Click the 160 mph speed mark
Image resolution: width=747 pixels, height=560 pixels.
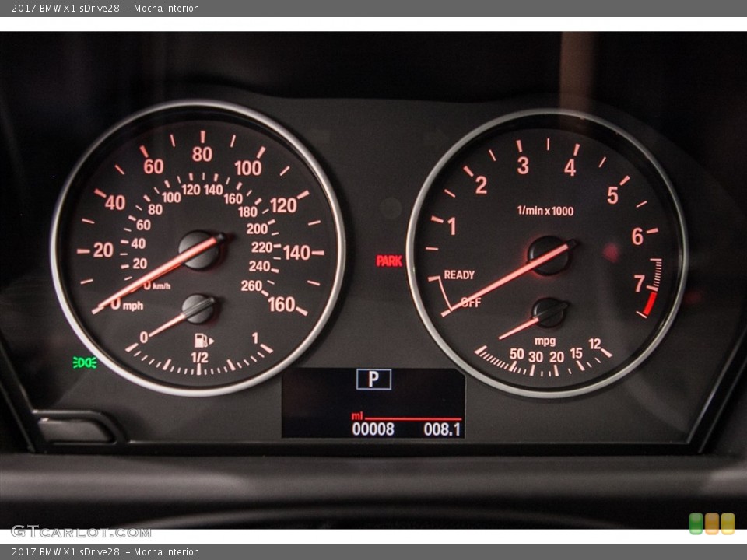click(282, 304)
